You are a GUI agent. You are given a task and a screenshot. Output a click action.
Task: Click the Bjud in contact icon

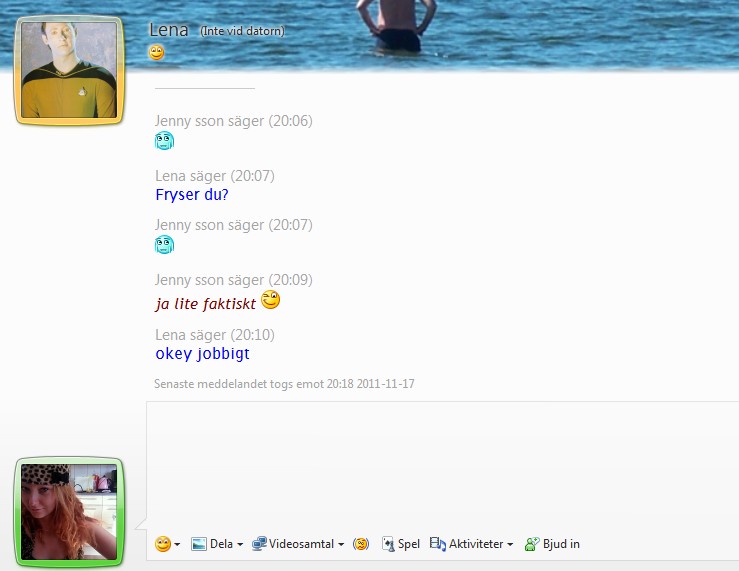pos(532,544)
